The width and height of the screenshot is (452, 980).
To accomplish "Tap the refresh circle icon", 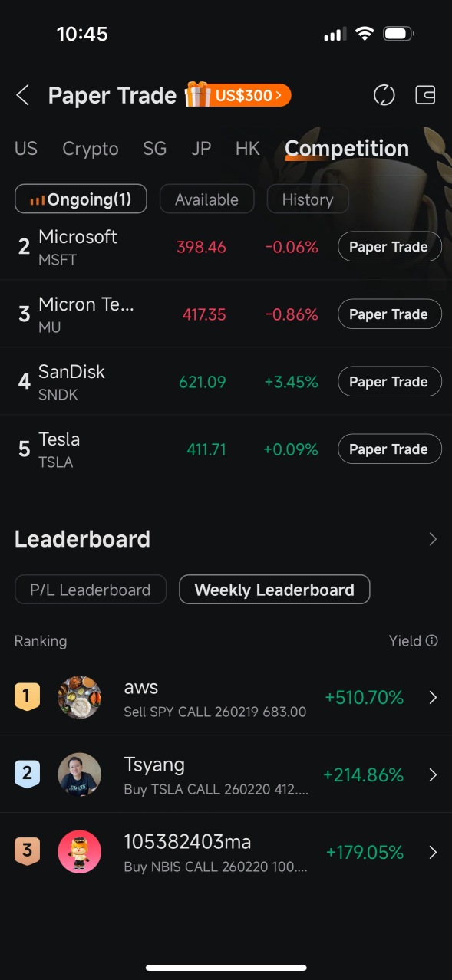I will 384,96.
